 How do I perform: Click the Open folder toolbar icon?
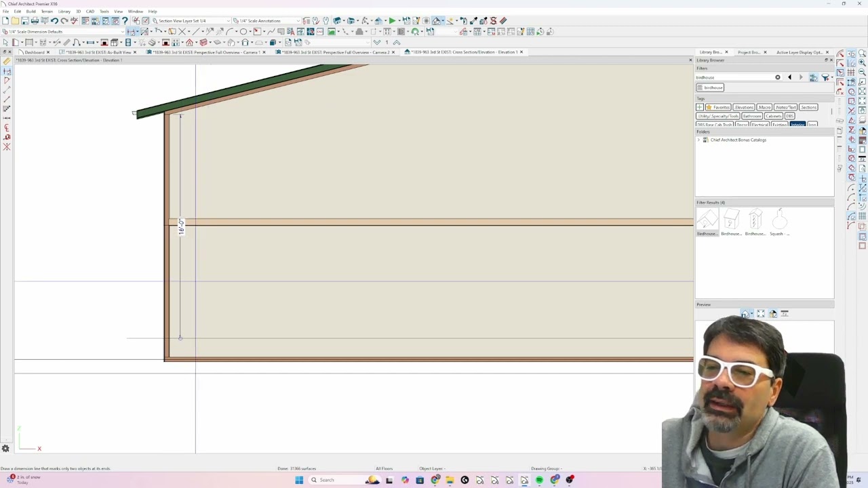15,20
